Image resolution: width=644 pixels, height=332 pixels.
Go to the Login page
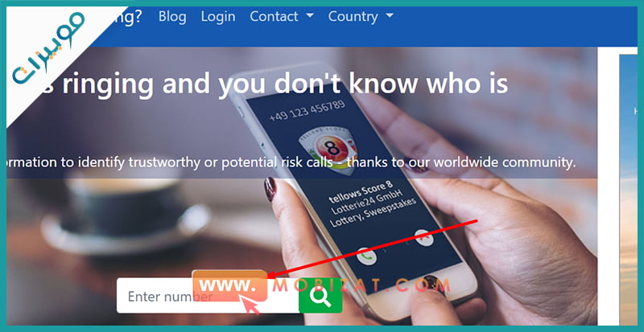[218, 16]
